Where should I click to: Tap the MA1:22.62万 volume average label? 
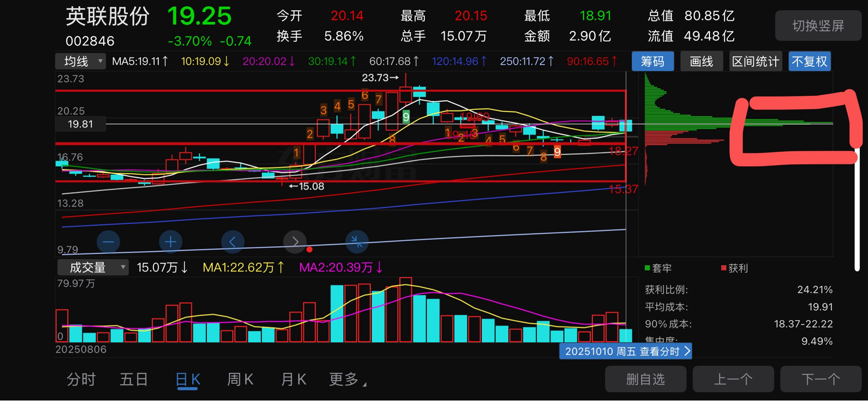(x=243, y=268)
